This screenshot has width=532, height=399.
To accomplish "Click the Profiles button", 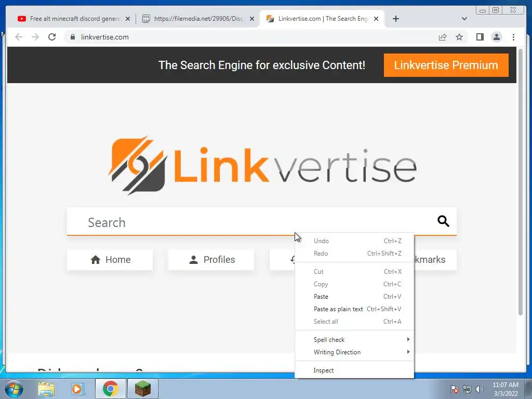I will pos(211,260).
